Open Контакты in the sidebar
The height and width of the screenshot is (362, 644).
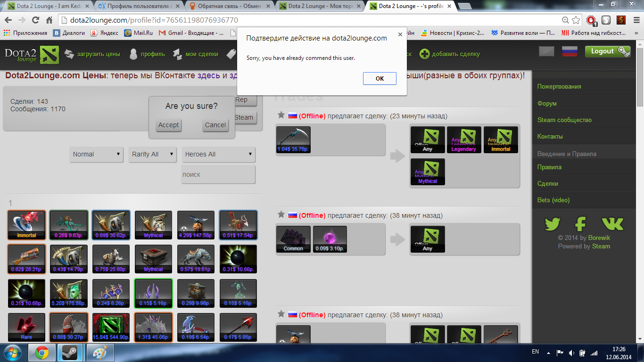(x=550, y=136)
